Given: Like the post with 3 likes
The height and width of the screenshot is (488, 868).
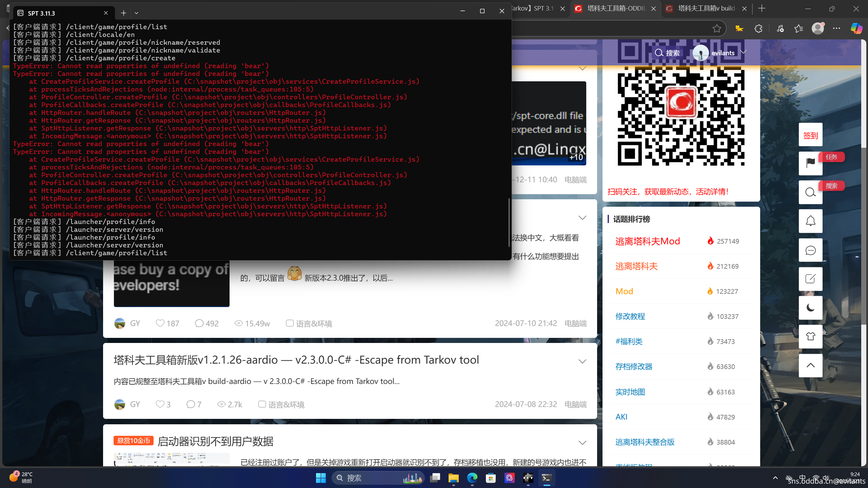Looking at the screenshot, I should (x=160, y=404).
